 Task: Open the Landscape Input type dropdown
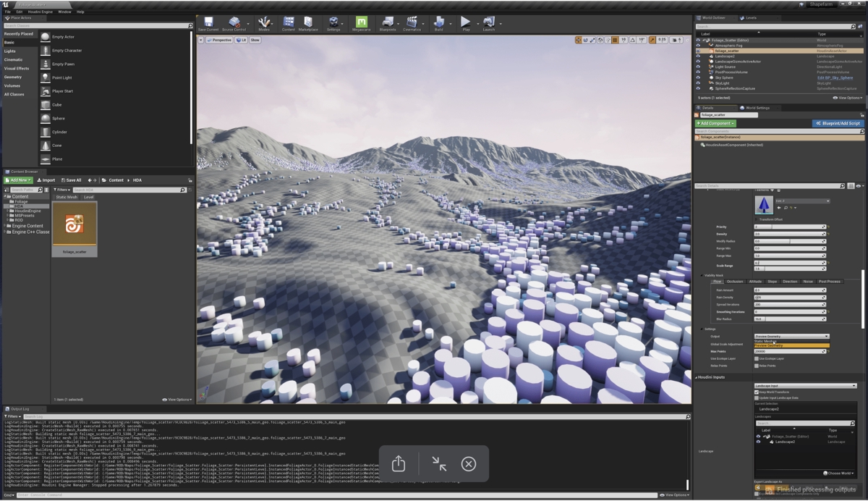[x=805, y=386]
